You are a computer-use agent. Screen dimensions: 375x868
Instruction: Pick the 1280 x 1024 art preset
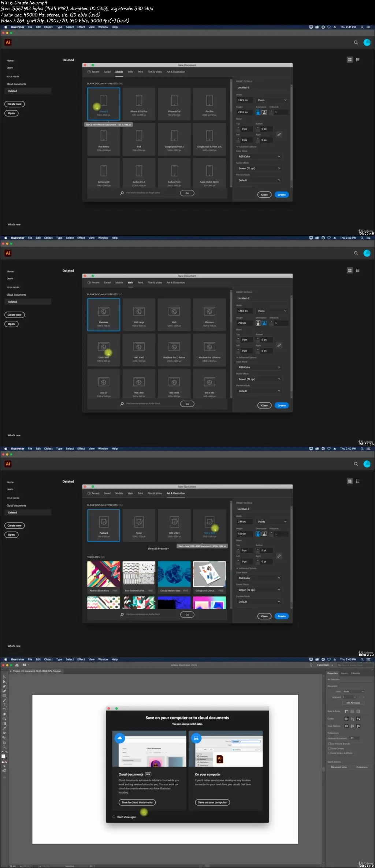[x=174, y=525]
